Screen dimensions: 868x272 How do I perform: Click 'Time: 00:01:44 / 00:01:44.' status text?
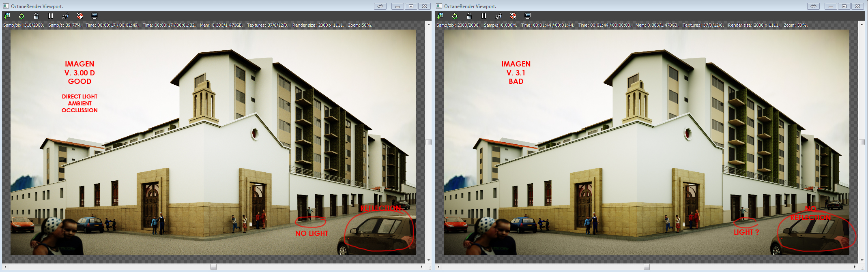(x=548, y=25)
